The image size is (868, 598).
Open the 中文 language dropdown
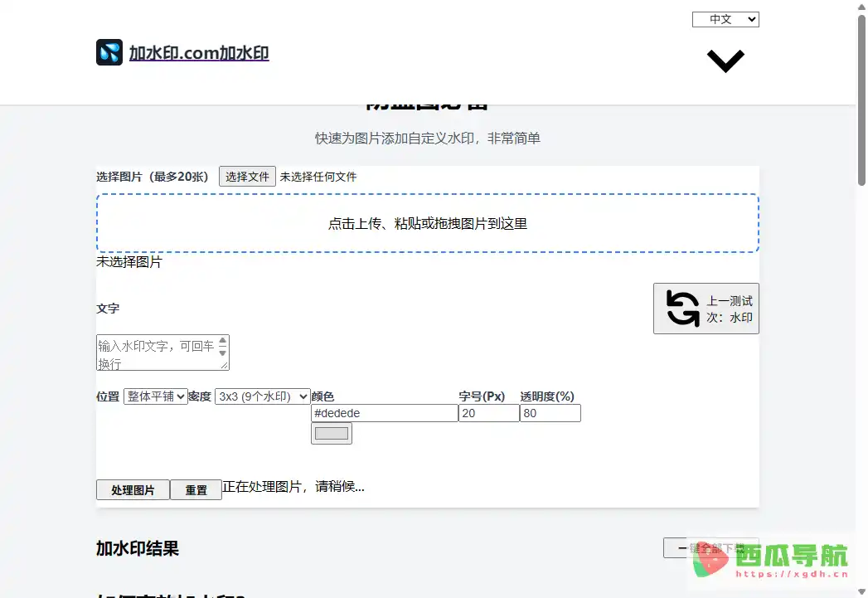click(x=725, y=19)
